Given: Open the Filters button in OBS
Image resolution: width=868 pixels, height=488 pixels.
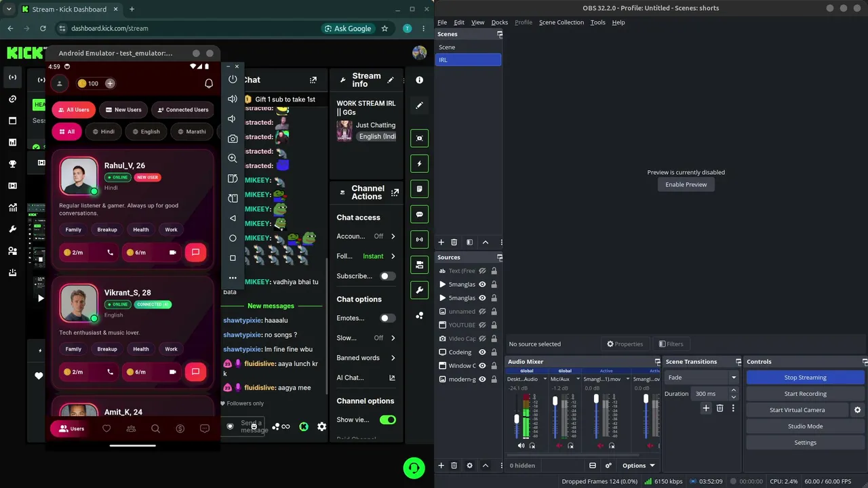Looking at the screenshot, I should coord(671,344).
